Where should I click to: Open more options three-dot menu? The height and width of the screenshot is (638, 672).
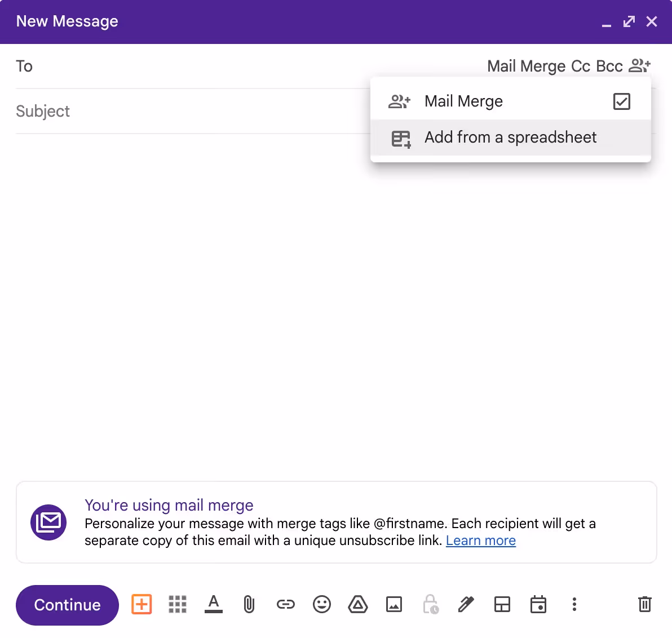574,605
